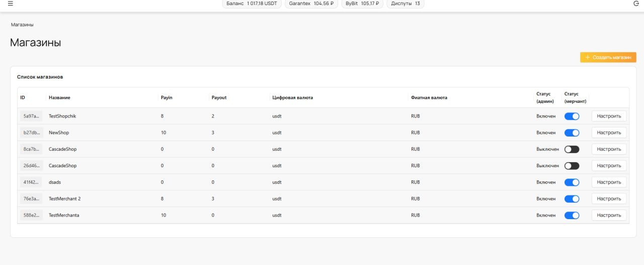The width and height of the screenshot is (644, 265).
Task: Click Настроить button for dsads row
Action: [x=609, y=182]
